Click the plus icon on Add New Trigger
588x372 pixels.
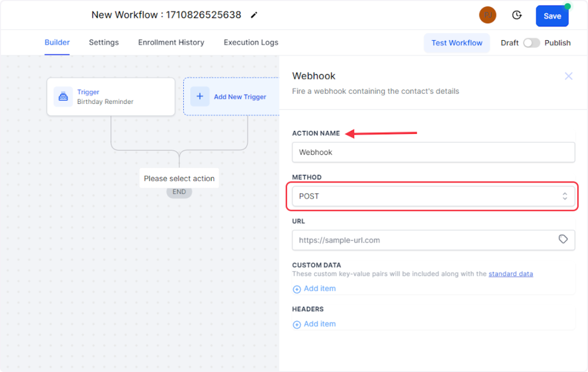200,96
